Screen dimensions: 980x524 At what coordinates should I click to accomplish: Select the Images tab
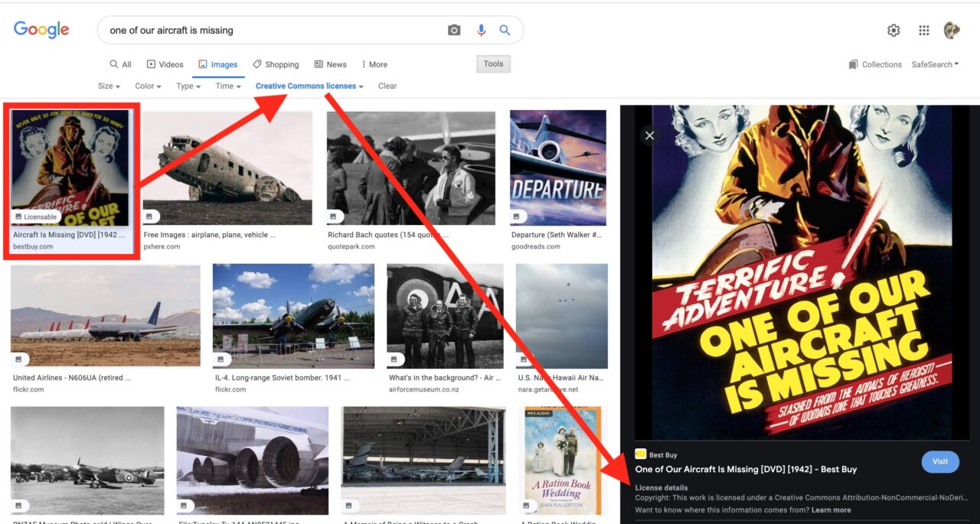click(x=217, y=64)
